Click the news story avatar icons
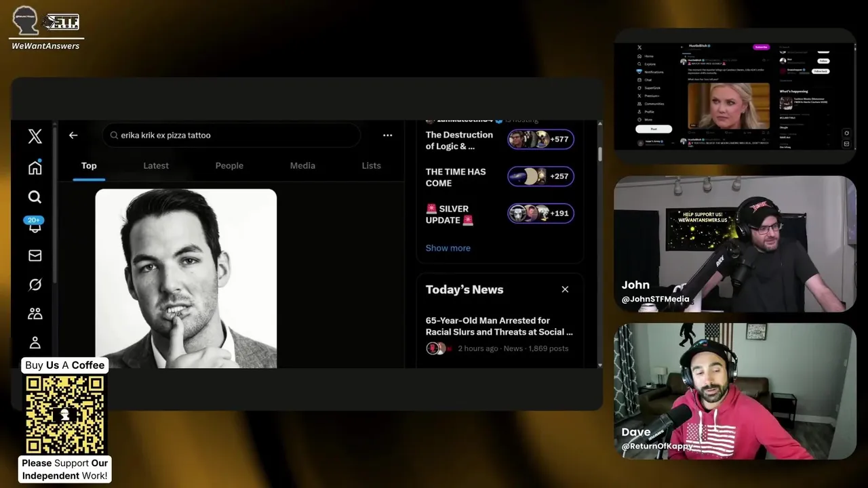 (x=438, y=348)
